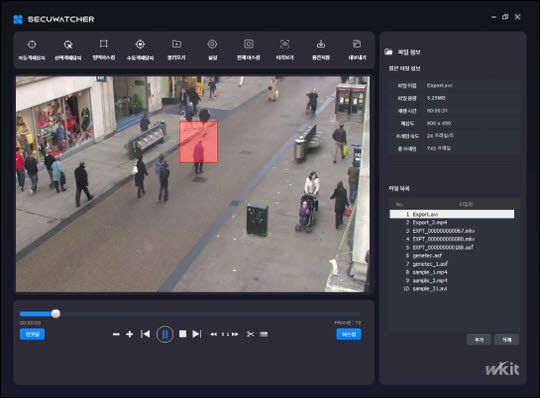Select genetec_1.asf in the file list
Image resolution: width=540 pixels, height=398 pixels.
coord(452,264)
